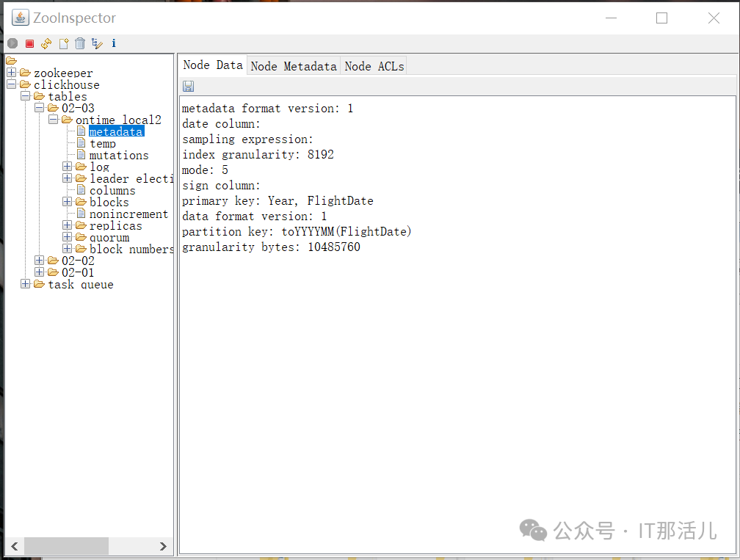Screen dimensions: 740x560
Task: Click the tree horizontal scrollbar thumb
Action: pos(67,546)
